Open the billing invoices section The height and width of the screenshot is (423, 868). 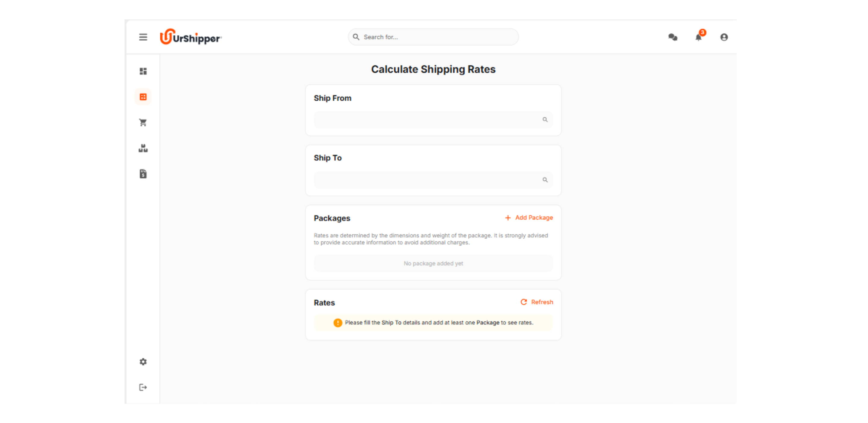143,174
